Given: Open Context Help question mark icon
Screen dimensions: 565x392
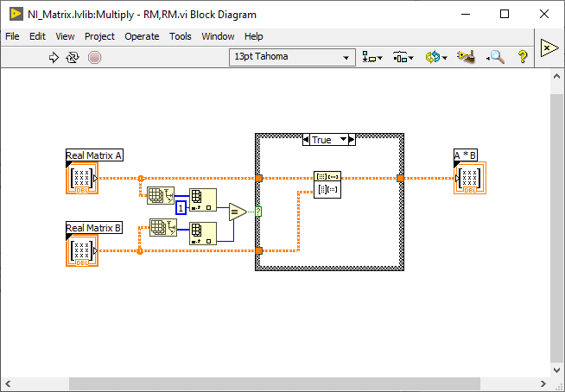Looking at the screenshot, I should tap(522, 57).
